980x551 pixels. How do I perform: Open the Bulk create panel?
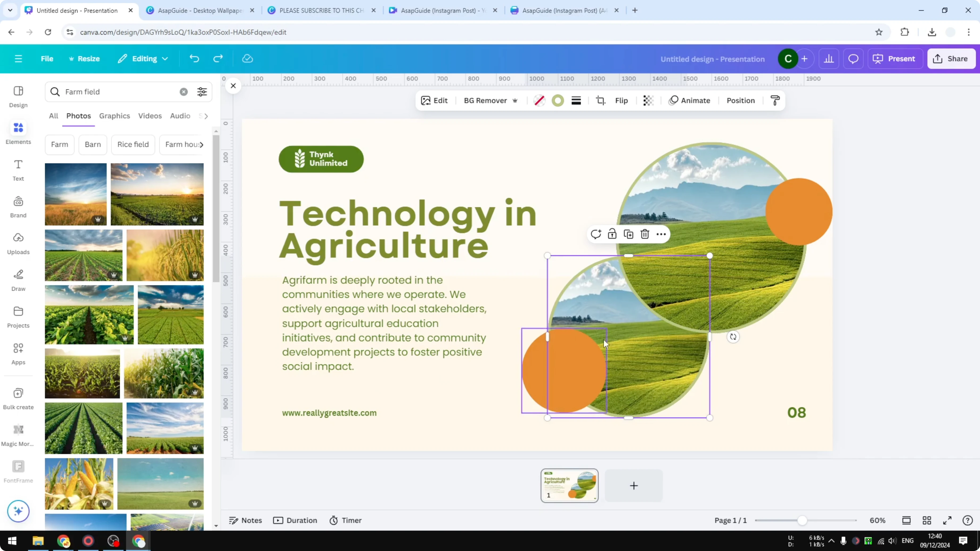click(x=18, y=398)
